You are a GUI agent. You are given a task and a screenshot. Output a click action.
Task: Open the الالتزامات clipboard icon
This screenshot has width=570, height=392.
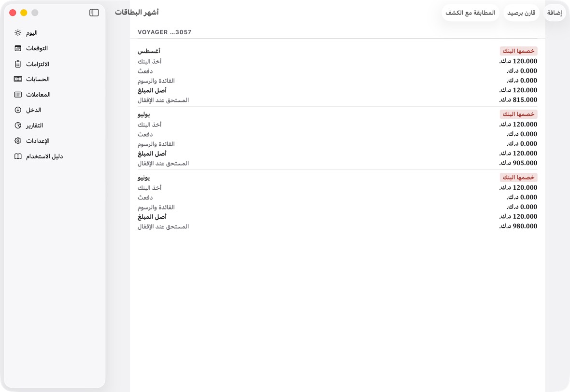(x=18, y=64)
